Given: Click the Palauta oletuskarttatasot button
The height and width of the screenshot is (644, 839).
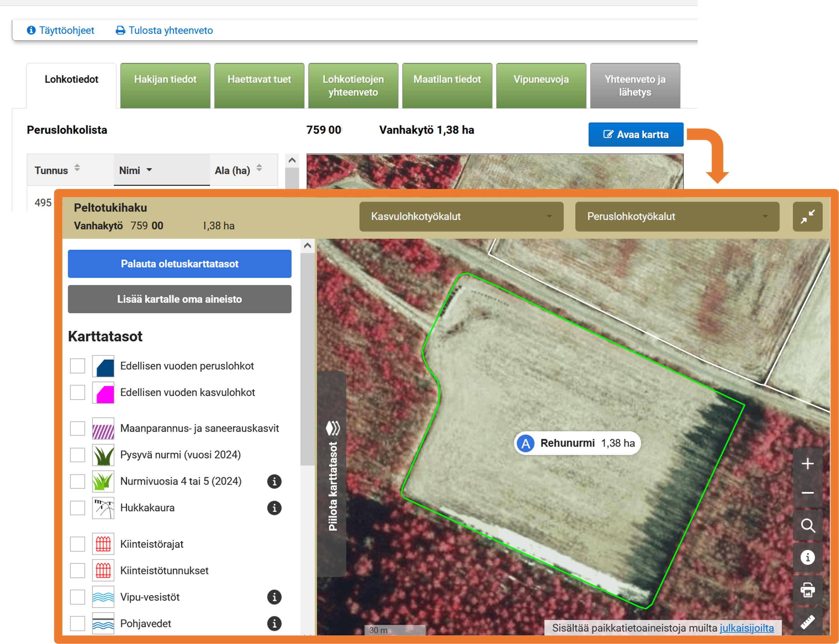Looking at the screenshot, I should [179, 264].
